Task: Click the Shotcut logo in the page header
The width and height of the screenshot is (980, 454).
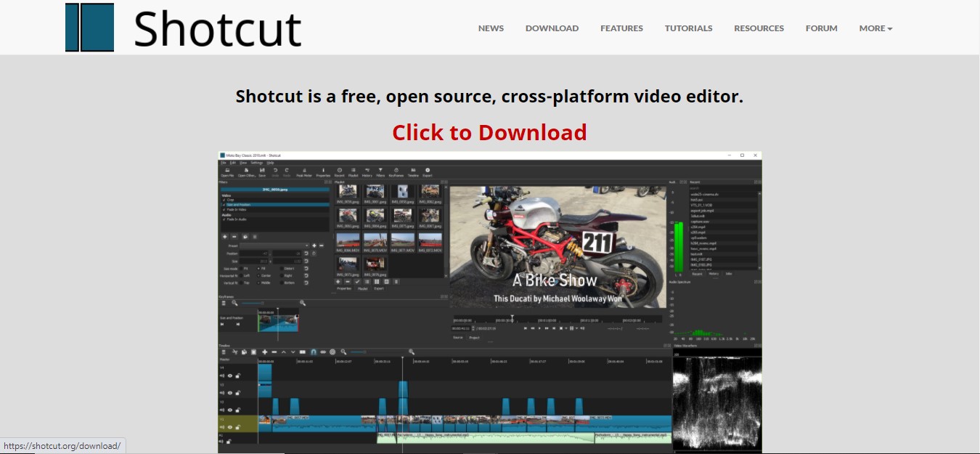Action: [x=183, y=28]
